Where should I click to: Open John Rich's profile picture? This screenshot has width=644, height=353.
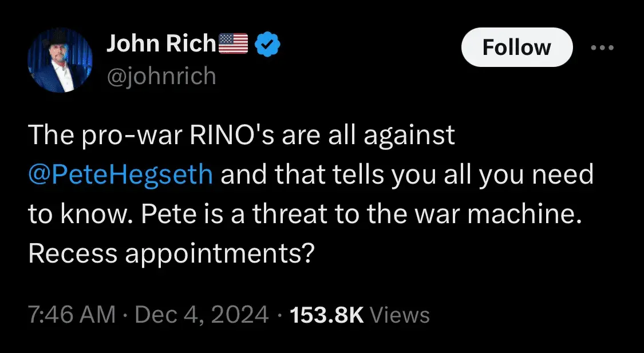pyautogui.click(x=59, y=60)
